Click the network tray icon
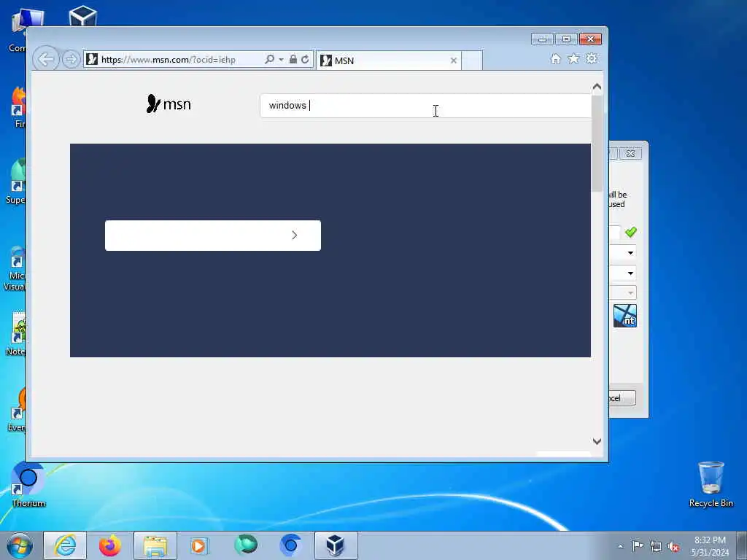 point(656,546)
